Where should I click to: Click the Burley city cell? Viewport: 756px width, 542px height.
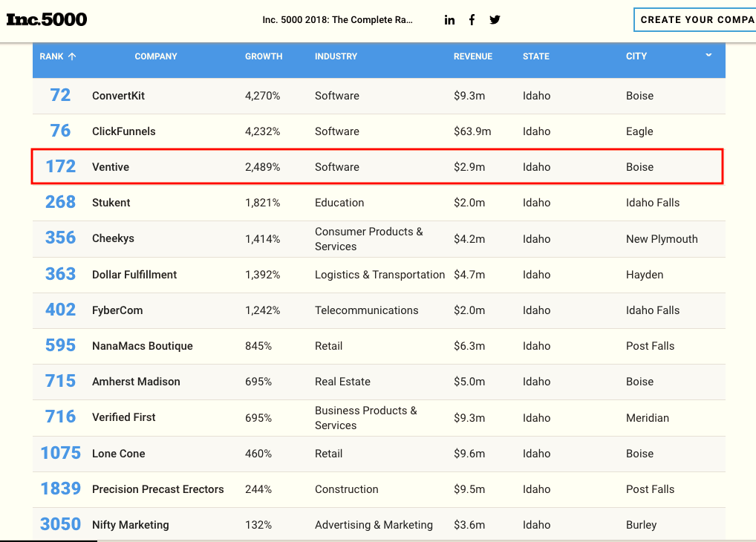641,525
